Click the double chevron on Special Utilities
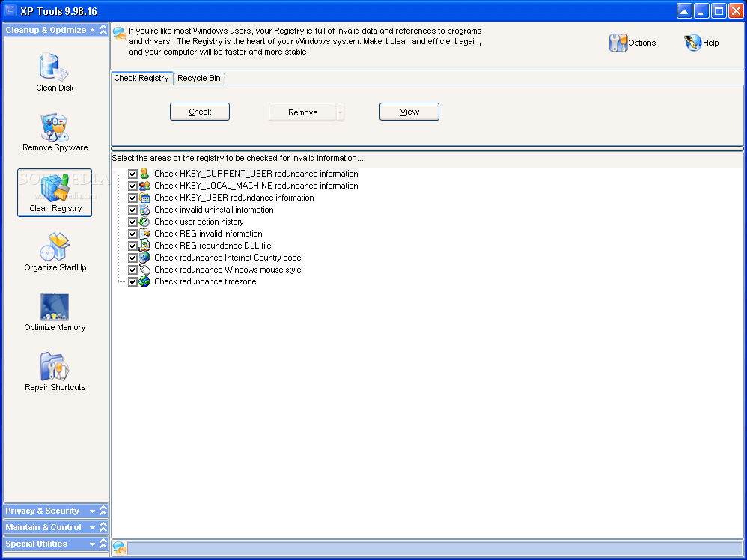Image resolution: width=747 pixels, height=560 pixels. tap(103, 544)
